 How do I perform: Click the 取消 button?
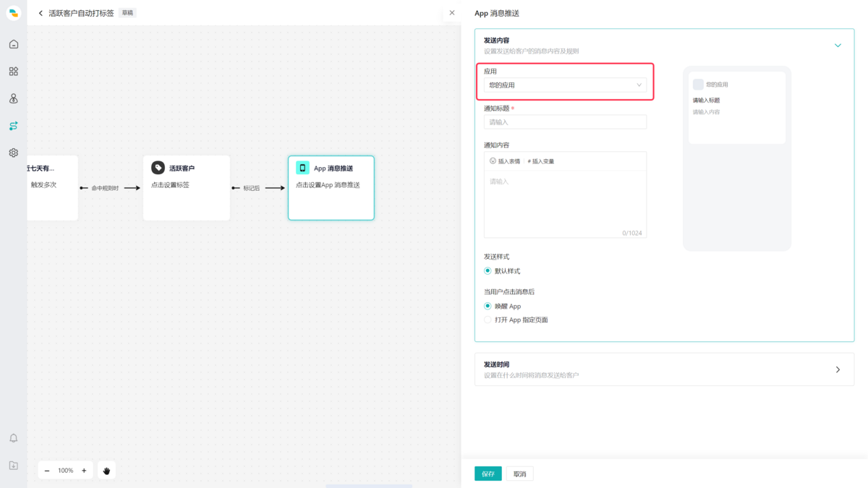click(519, 474)
